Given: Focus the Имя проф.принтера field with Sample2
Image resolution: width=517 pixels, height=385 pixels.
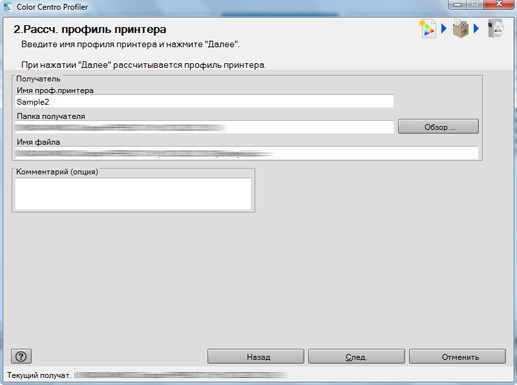Looking at the screenshot, I should click(x=204, y=102).
